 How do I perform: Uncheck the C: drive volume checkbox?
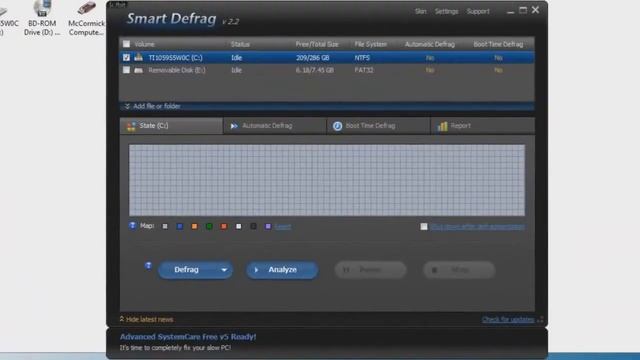click(127, 58)
